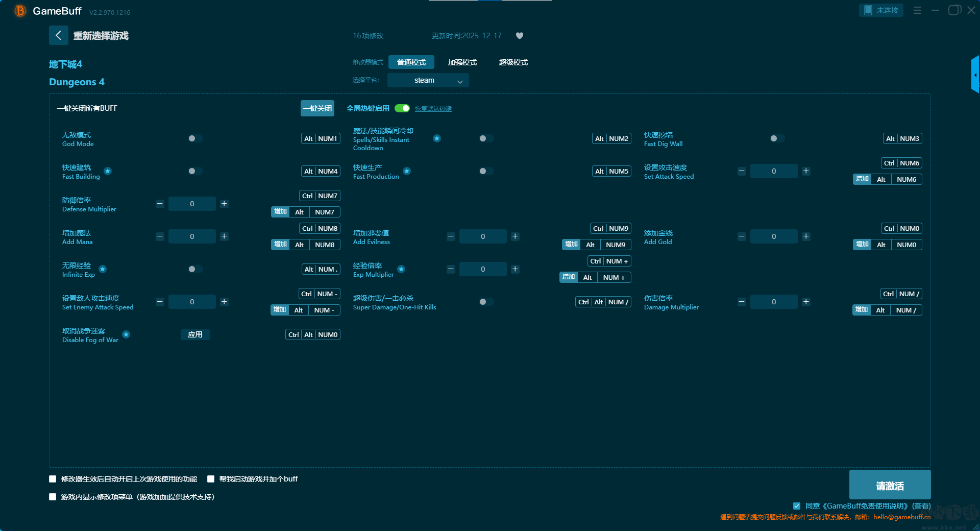Image resolution: width=980 pixels, height=531 pixels.
Task: Select the 超级模式 super mode tab
Action: click(x=513, y=62)
